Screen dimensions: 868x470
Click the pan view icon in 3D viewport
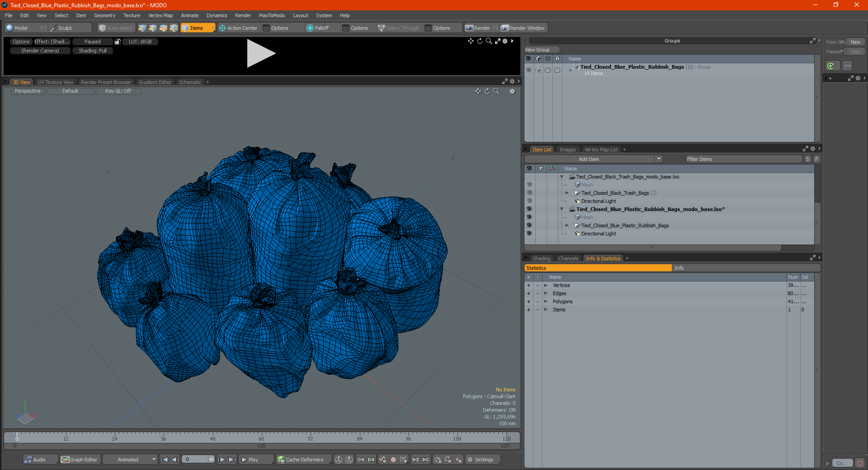coord(478,91)
